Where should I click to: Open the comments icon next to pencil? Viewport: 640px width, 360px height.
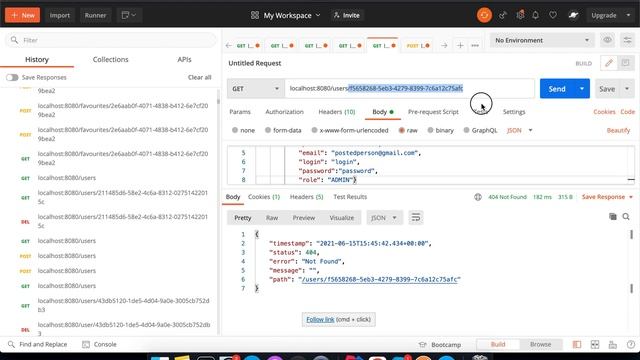tap(625, 63)
